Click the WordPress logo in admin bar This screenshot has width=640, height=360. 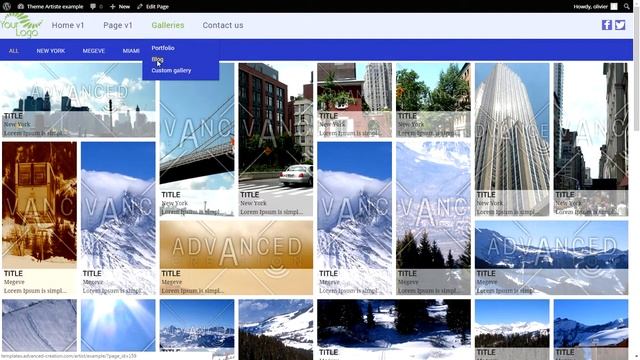(x=7, y=7)
